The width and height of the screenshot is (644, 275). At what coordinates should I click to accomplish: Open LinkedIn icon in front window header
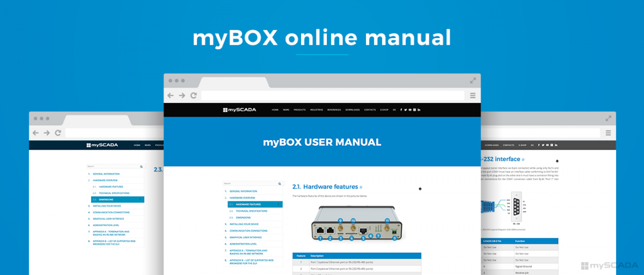pos(419,110)
